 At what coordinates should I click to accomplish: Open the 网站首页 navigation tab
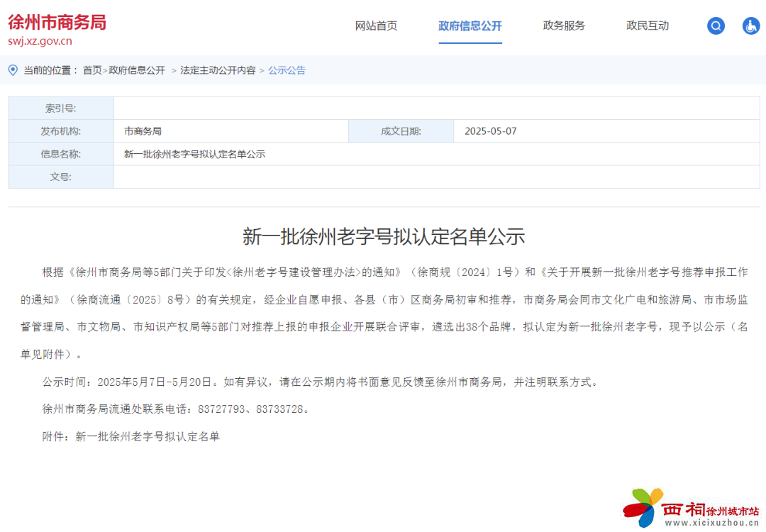point(376,26)
